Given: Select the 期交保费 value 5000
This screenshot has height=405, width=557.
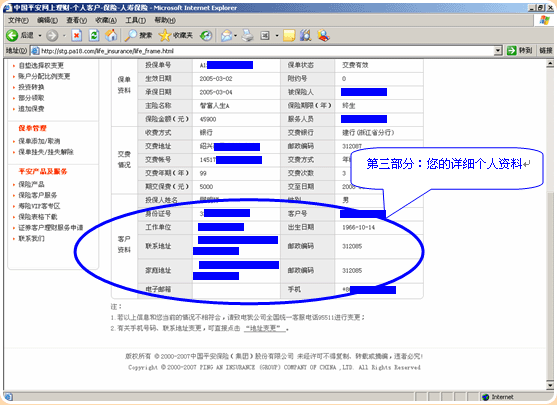Looking at the screenshot, I should tap(206, 187).
